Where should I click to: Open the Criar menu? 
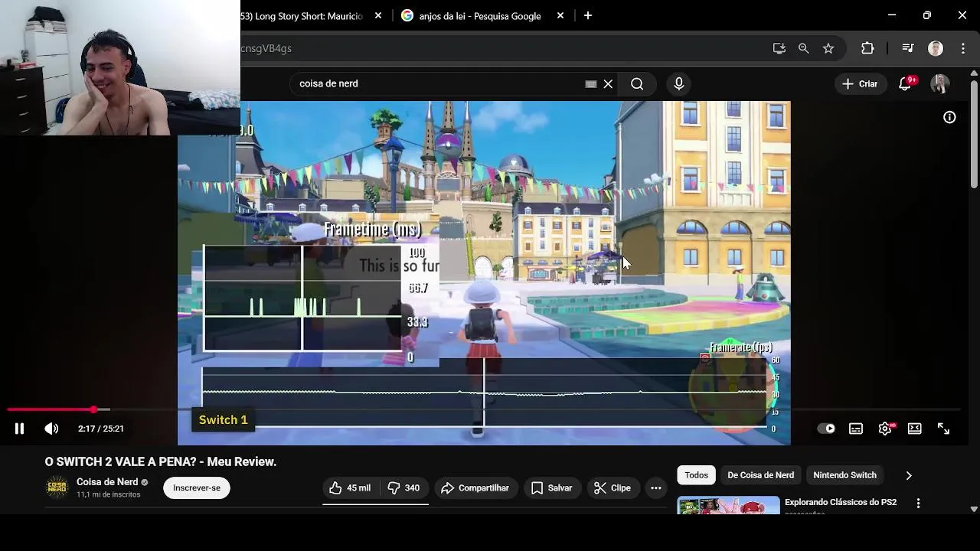click(860, 83)
